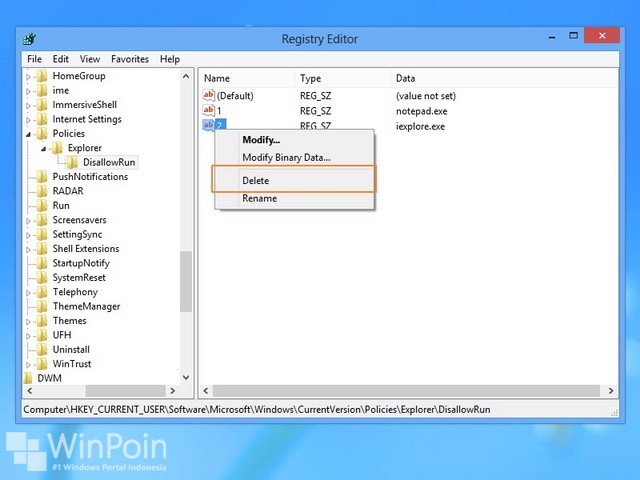This screenshot has width=640, height=480.
Task: Open the Edit menu
Action: click(x=60, y=59)
